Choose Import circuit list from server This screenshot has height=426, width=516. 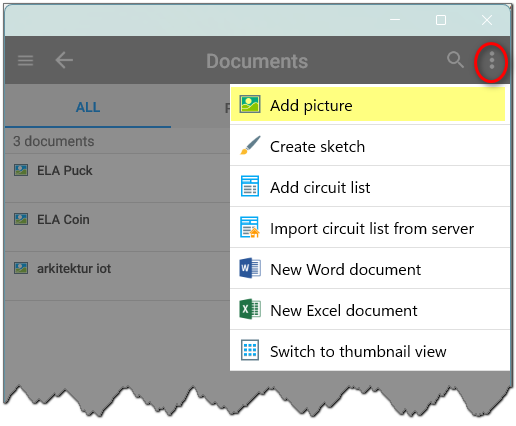pyautogui.click(x=370, y=227)
